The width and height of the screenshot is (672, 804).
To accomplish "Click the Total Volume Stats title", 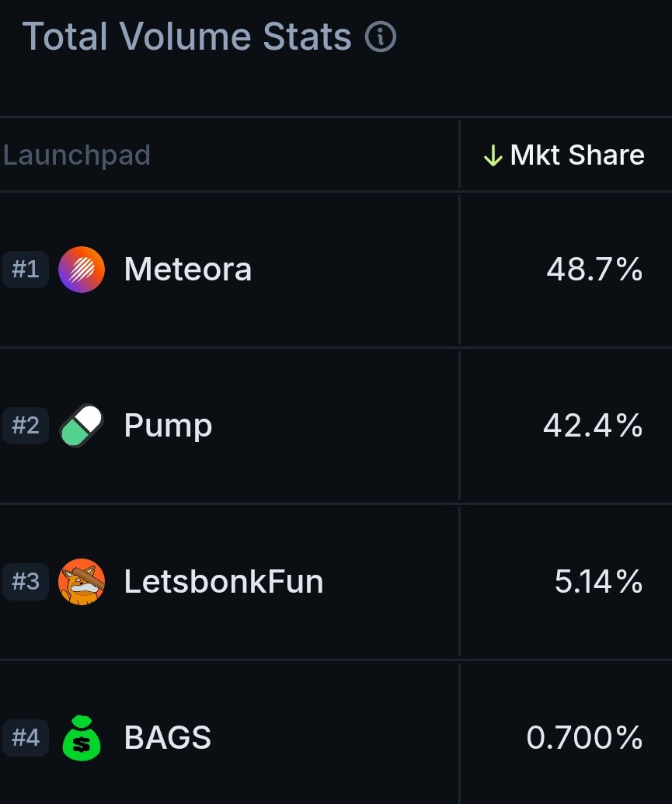I will click(186, 37).
